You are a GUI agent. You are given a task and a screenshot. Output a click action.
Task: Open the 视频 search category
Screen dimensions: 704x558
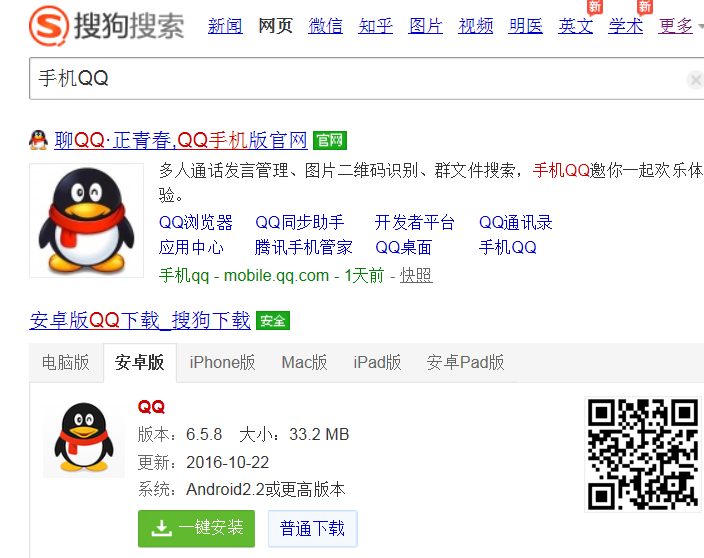click(475, 26)
